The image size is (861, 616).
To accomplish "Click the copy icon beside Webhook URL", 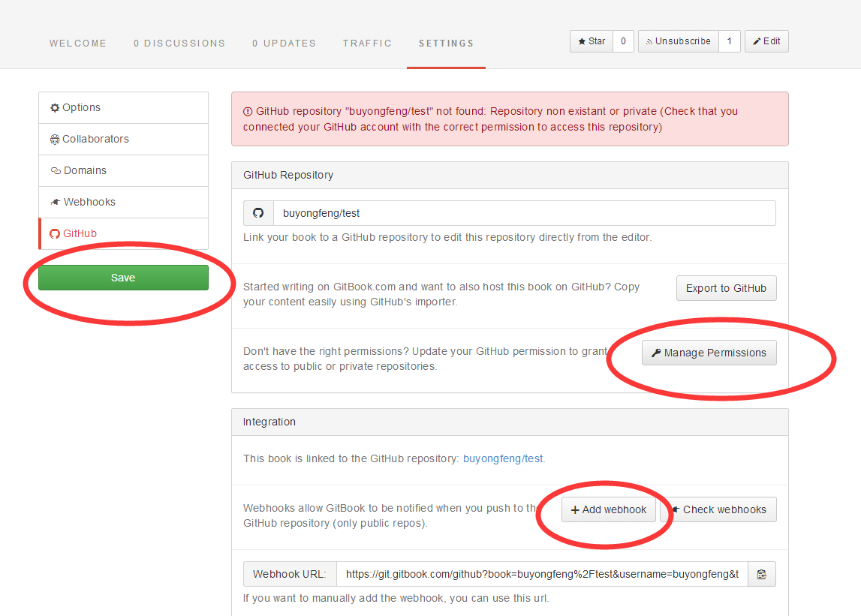I will tap(762, 575).
